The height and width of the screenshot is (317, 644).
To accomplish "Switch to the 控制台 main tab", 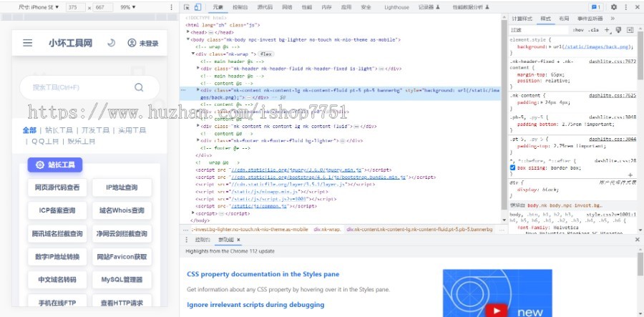I will pyautogui.click(x=240, y=7).
